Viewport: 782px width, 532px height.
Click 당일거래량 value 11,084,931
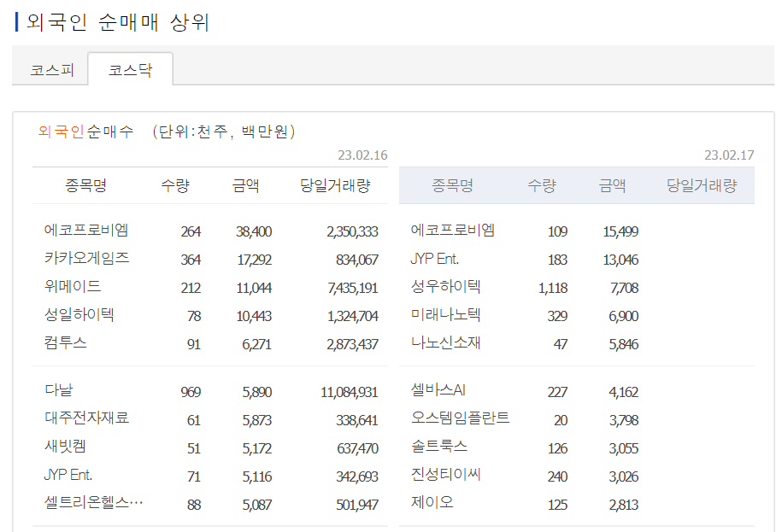point(349,393)
